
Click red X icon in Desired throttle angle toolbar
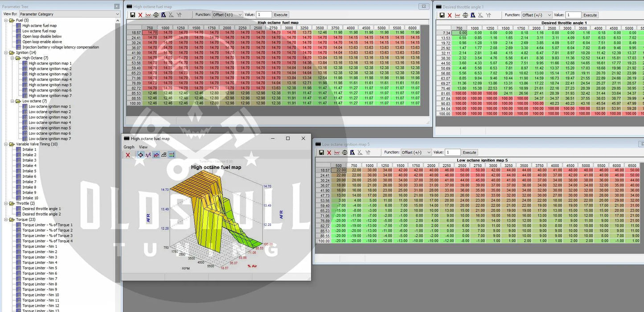(450, 15)
